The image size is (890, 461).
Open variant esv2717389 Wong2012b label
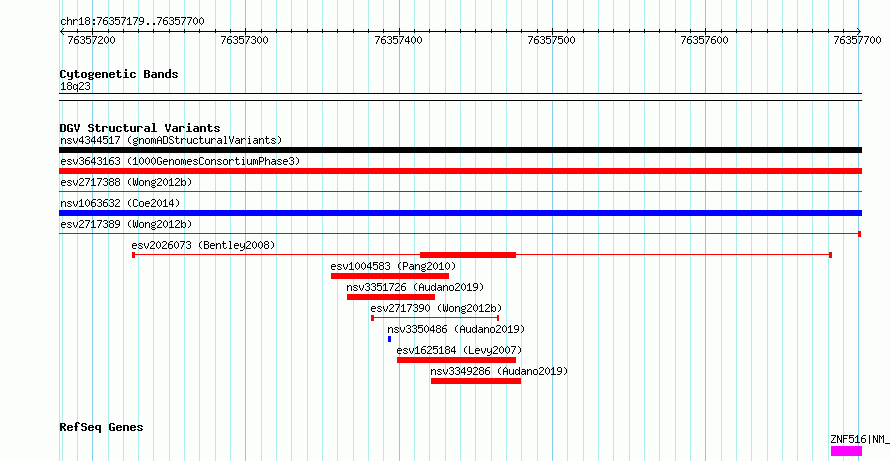pos(126,224)
